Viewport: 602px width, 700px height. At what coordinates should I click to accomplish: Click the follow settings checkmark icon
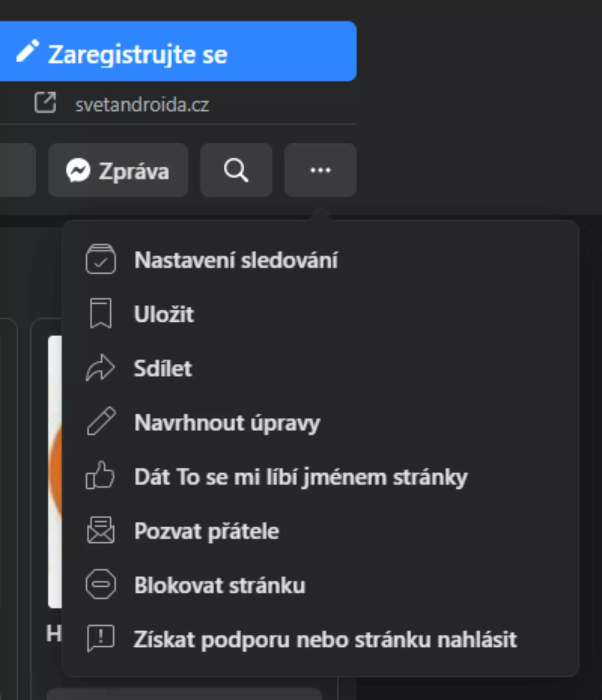[x=100, y=259]
